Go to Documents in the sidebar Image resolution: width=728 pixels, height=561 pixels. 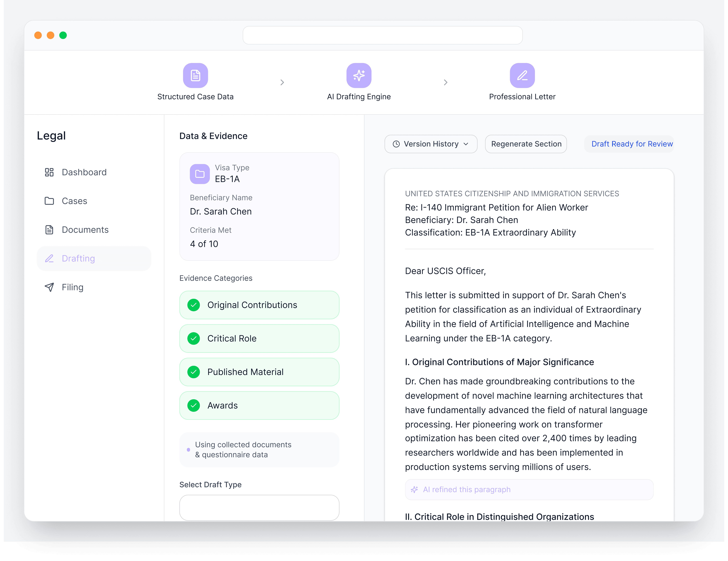pos(85,230)
